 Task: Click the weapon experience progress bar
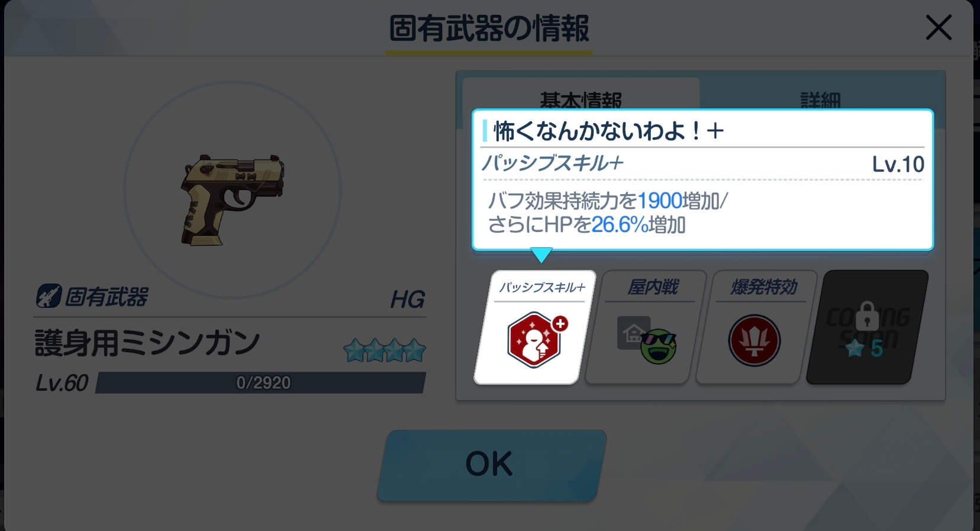(x=260, y=382)
